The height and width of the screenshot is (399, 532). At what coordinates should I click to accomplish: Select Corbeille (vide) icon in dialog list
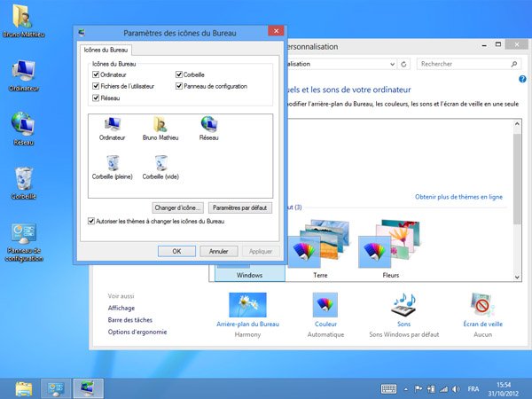160,168
